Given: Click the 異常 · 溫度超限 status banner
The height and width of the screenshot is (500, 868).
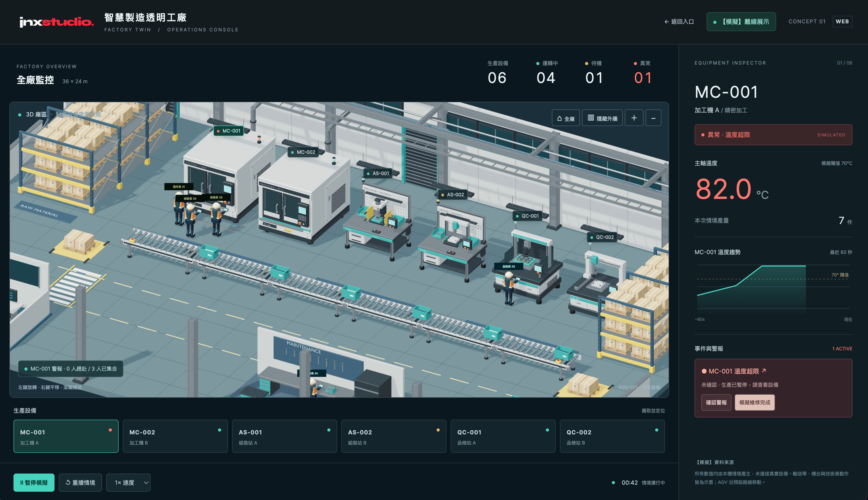Looking at the screenshot, I should point(773,135).
